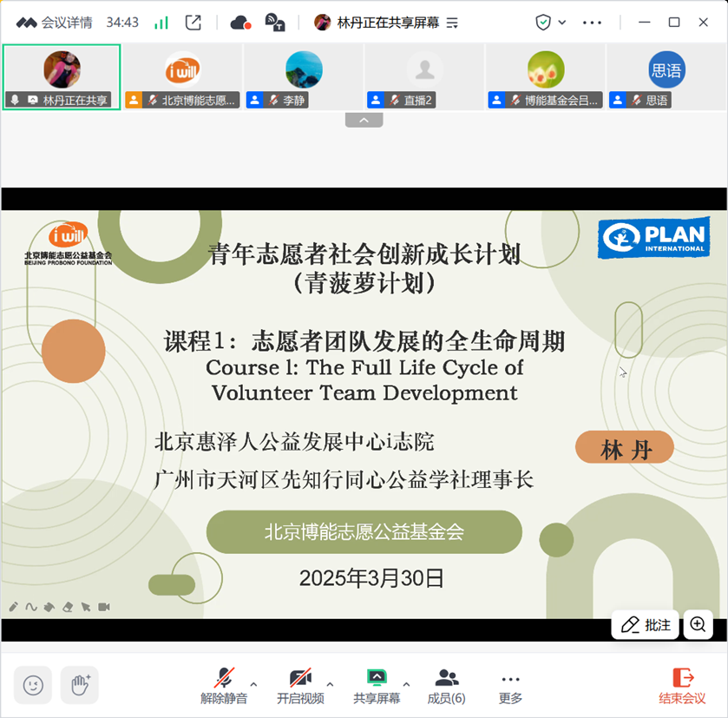Click the curve pen tool on slide
This screenshot has height=718, width=728.
click(x=31, y=607)
